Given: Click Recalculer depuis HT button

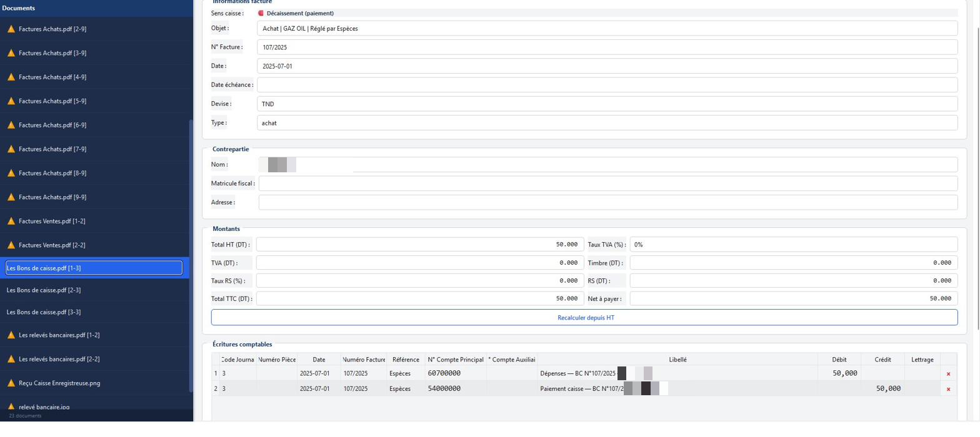Looking at the screenshot, I should click(x=584, y=318).
